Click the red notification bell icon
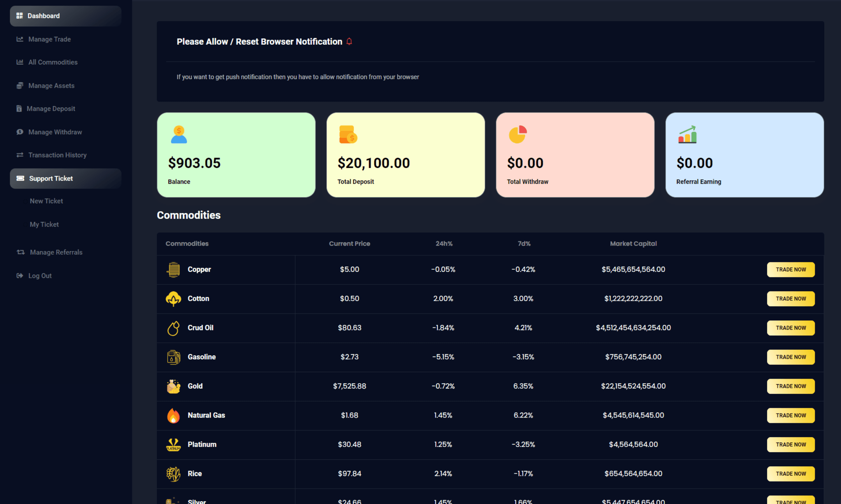Viewport: 841px width, 504px height. pos(349,41)
